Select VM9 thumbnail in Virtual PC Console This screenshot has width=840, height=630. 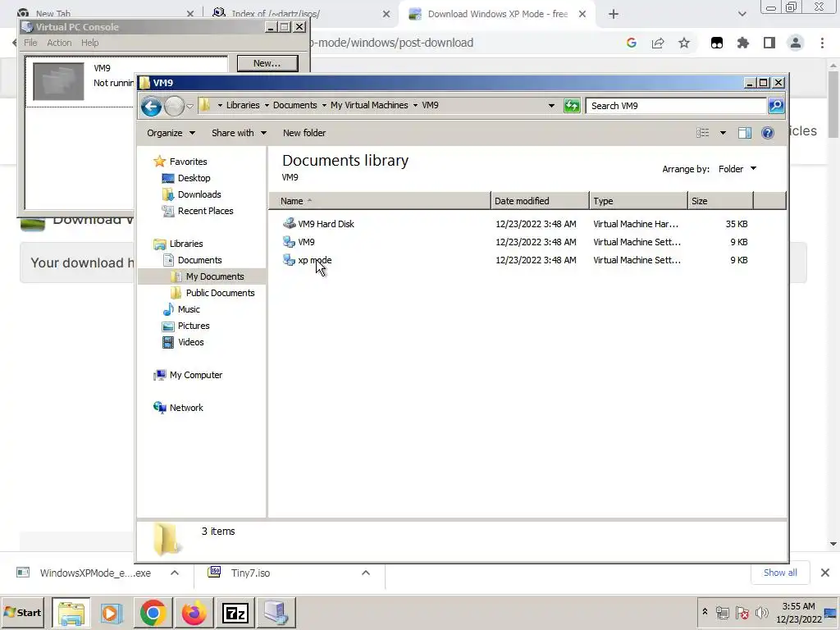(58, 81)
